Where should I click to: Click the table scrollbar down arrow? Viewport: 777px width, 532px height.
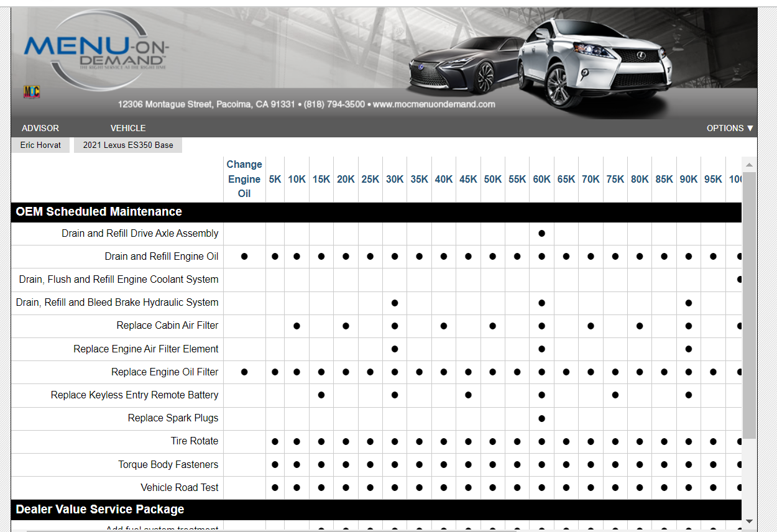coord(749,521)
